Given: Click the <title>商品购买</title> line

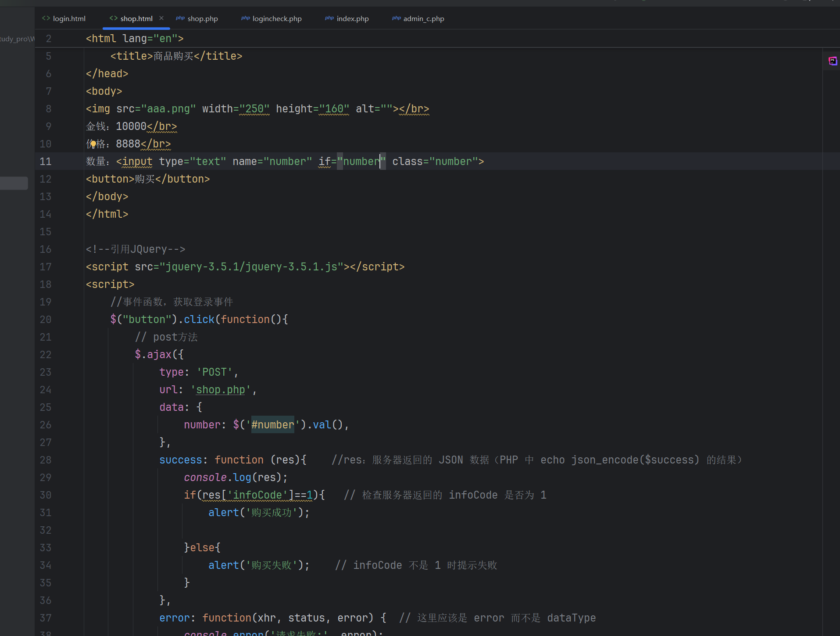Looking at the screenshot, I should point(176,56).
